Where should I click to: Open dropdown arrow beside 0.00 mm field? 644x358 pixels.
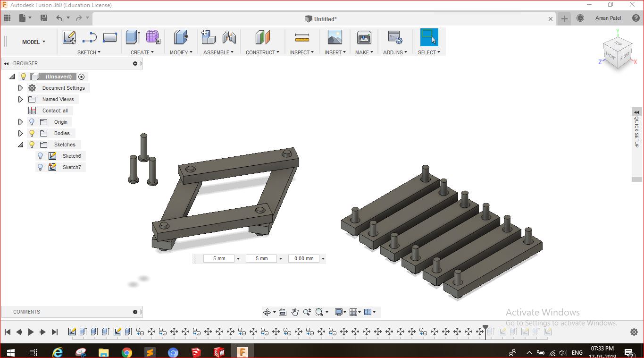pyautogui.click(x=323, y=258)
